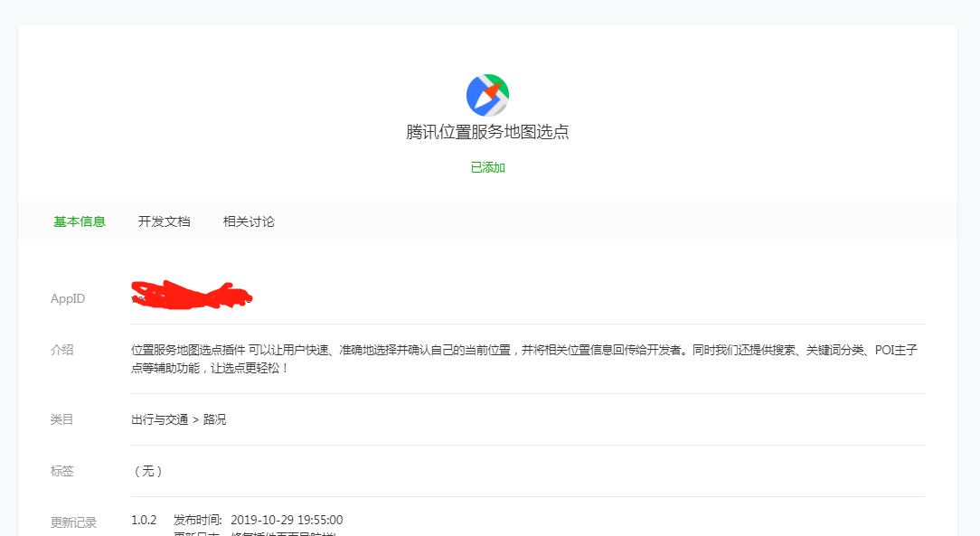Click the 发布时间 label

click(x=197, y=520)
